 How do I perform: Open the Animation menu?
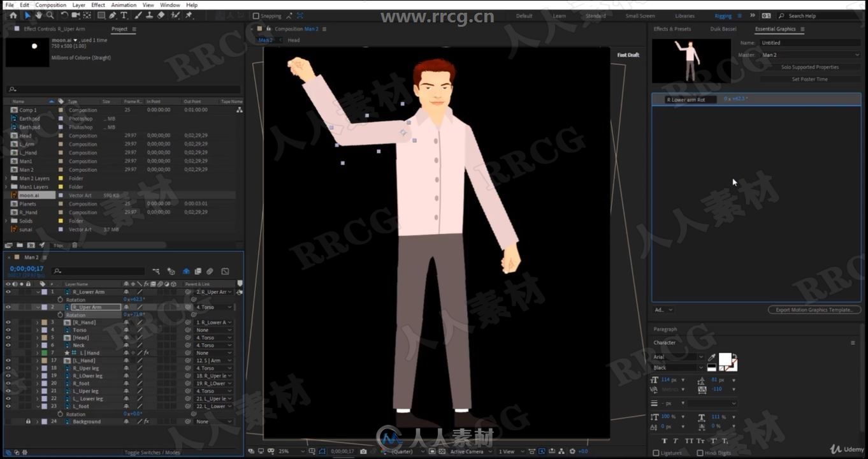pos(124,5)
